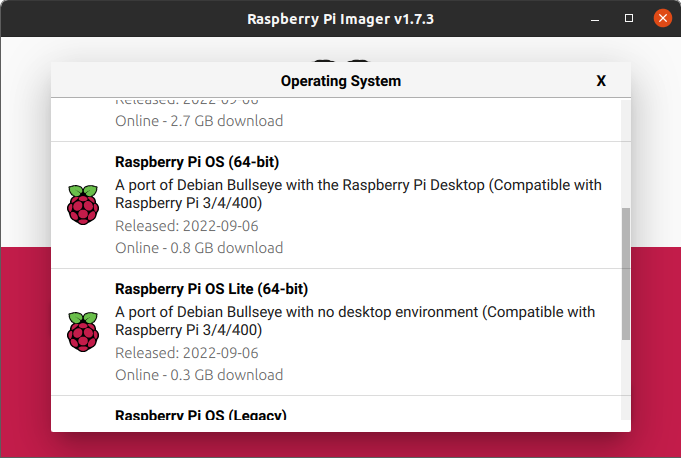
Task: Click the release date under Raspberry Pi OS Lite (64-bit)
Action: (x=187, y=353)
